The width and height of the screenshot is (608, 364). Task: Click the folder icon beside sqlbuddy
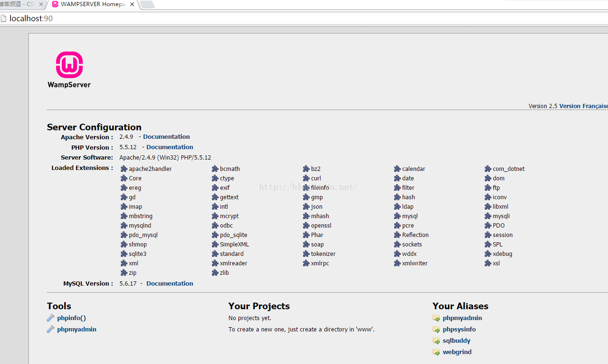tap(437, 341)
